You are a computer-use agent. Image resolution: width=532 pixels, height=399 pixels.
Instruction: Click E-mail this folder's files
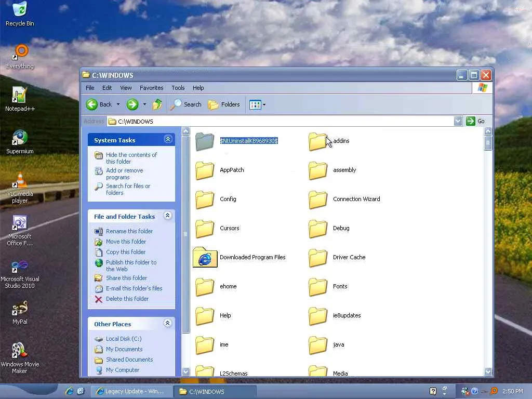click(x=134, y=288)
